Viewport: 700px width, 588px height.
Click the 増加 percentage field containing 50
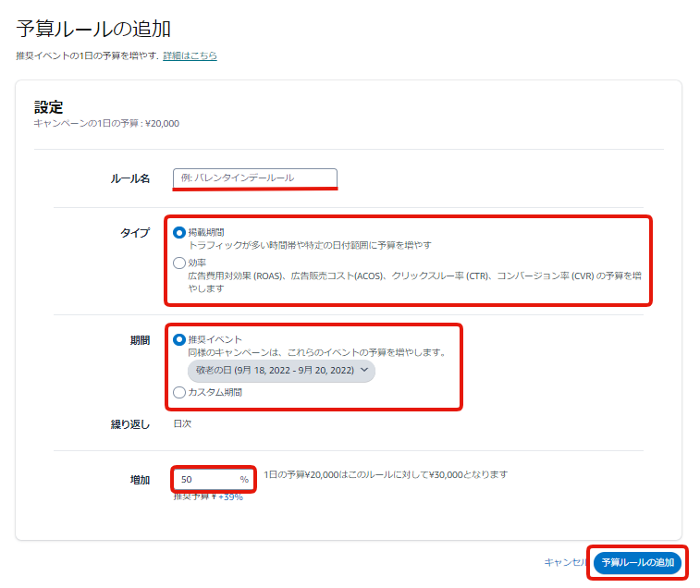point(205,480)
